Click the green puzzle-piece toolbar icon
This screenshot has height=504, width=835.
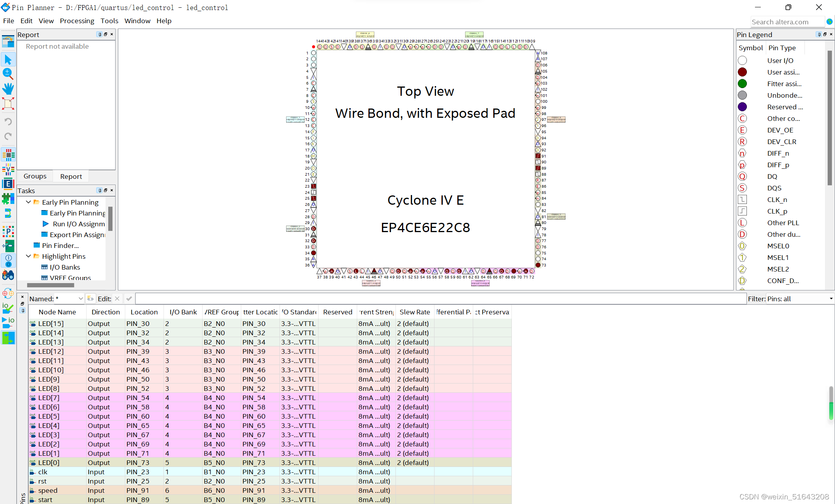click(x=8, y=199)
